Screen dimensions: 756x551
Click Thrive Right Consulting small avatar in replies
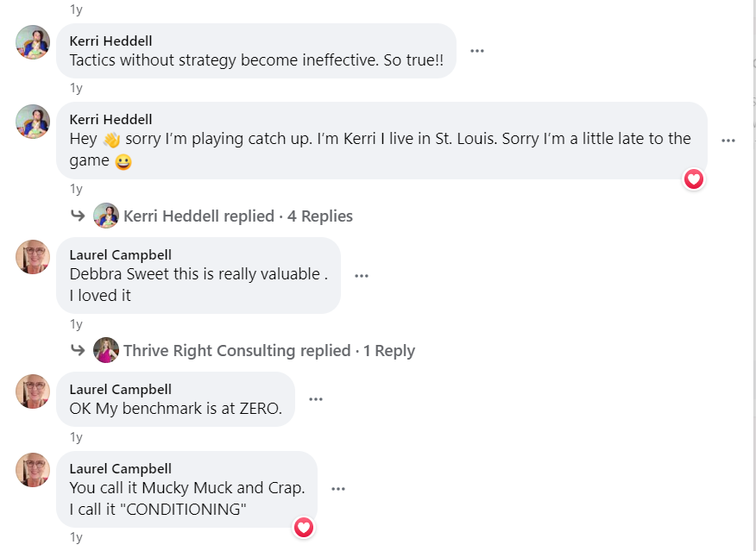(x=106, y=350)
